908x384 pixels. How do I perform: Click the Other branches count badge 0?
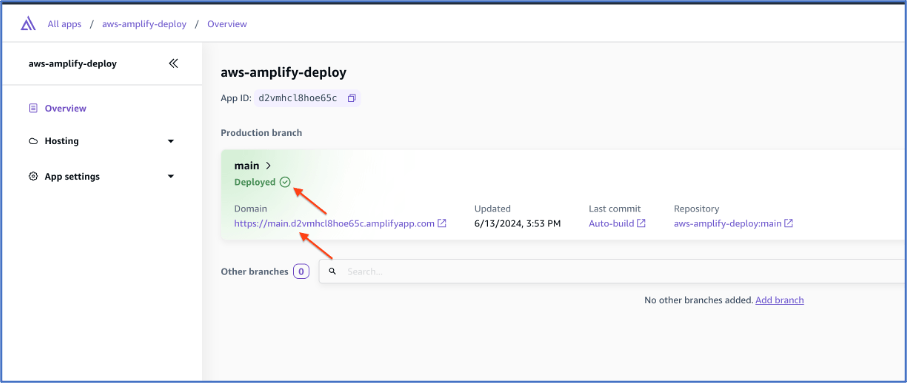click(x=301, y=271)
